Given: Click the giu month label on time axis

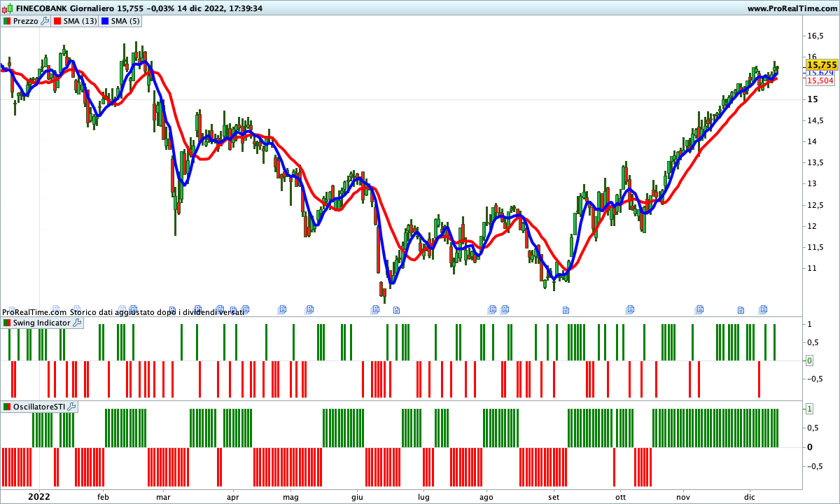Looking at the screenshot, I should click(357, 496).
